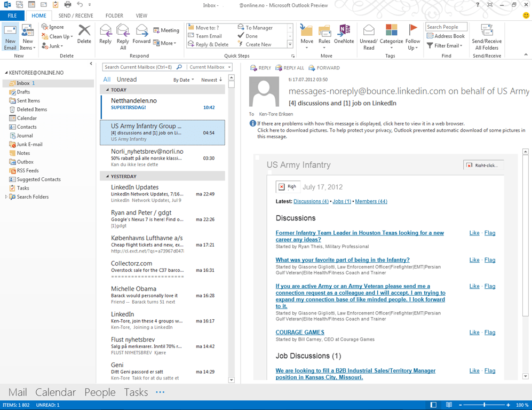Open the Michelle Obama email

163,295
